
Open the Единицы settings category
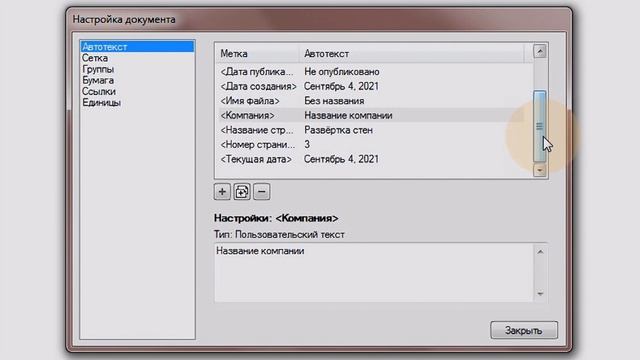101,102
